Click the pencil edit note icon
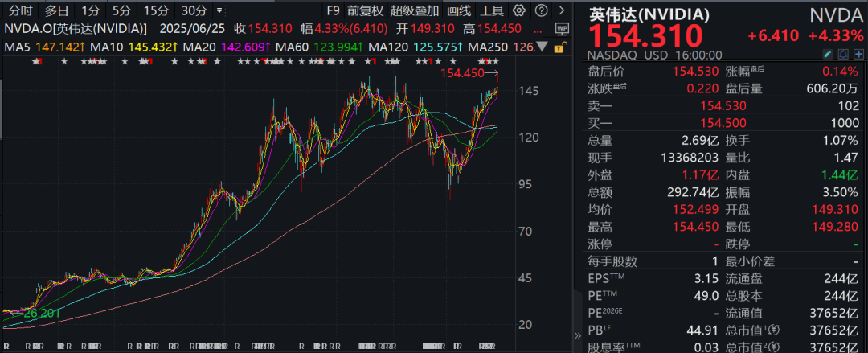 click(828, 55)
